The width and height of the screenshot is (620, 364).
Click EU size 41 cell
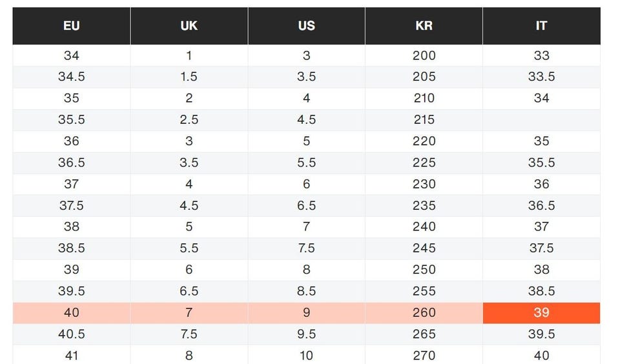point(72,355)
